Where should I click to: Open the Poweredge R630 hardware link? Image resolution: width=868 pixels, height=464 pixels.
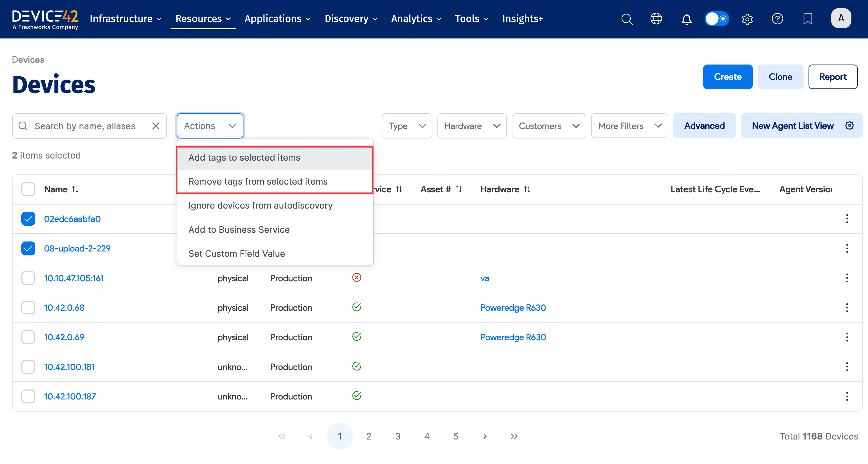click(x=513, y=308)
